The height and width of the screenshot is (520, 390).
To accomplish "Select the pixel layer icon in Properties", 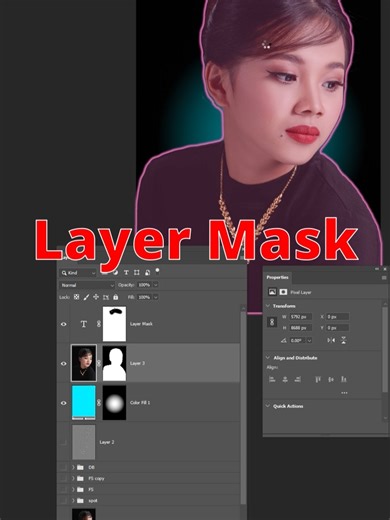I will tap(272, 292).
